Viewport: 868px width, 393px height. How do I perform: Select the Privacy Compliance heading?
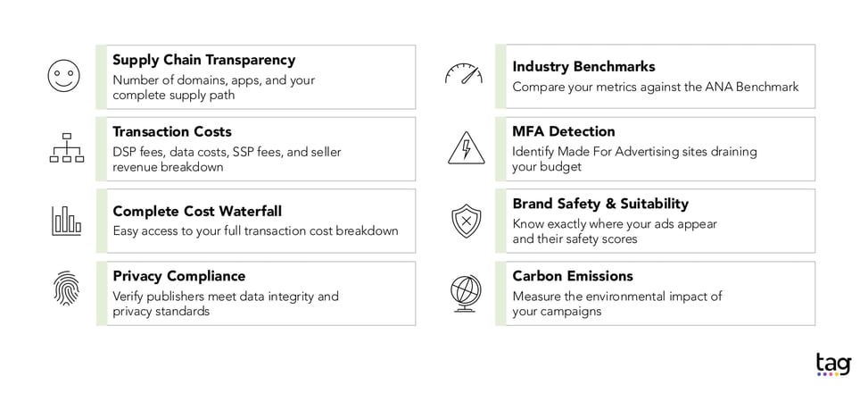point(178,276)
